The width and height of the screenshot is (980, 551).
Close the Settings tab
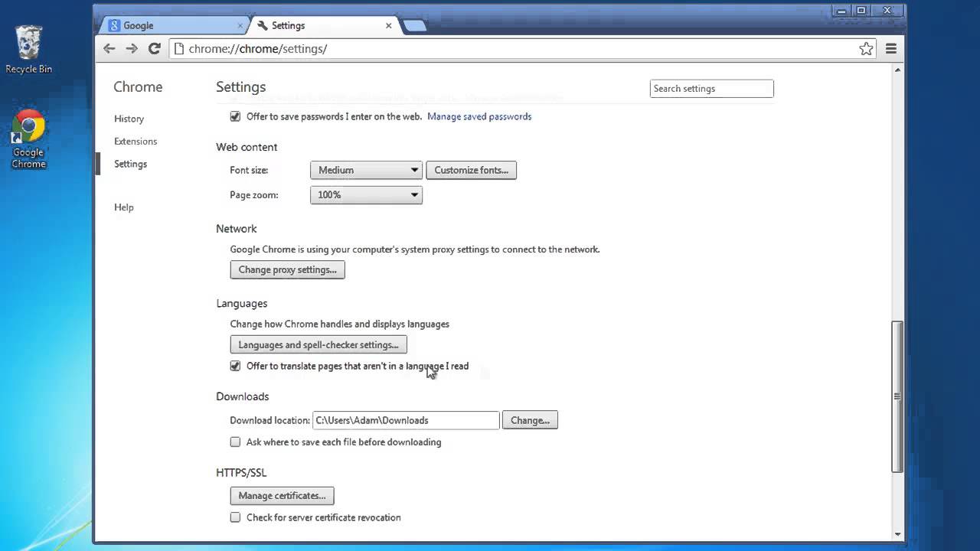[x=388, y=25]
